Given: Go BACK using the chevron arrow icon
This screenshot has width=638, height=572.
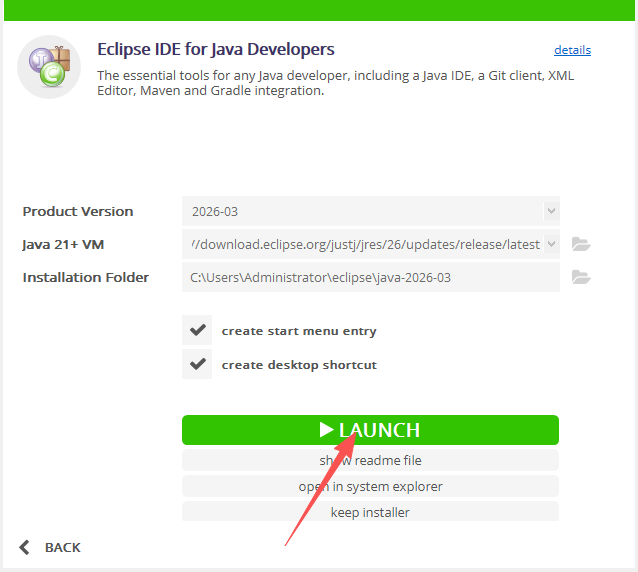Looking at the screenshot, I should (x=24, y=547).
